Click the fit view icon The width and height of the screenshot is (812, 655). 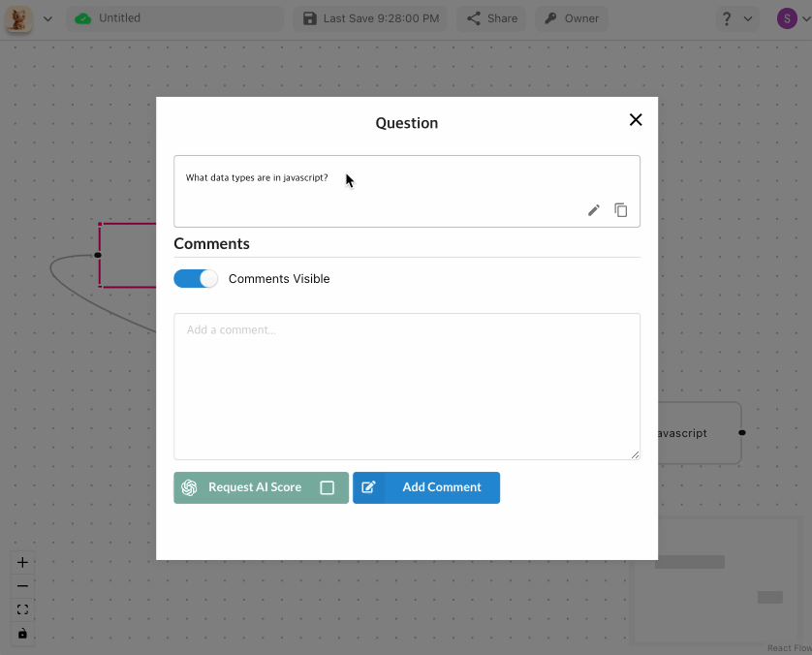(x=22, y=609)
